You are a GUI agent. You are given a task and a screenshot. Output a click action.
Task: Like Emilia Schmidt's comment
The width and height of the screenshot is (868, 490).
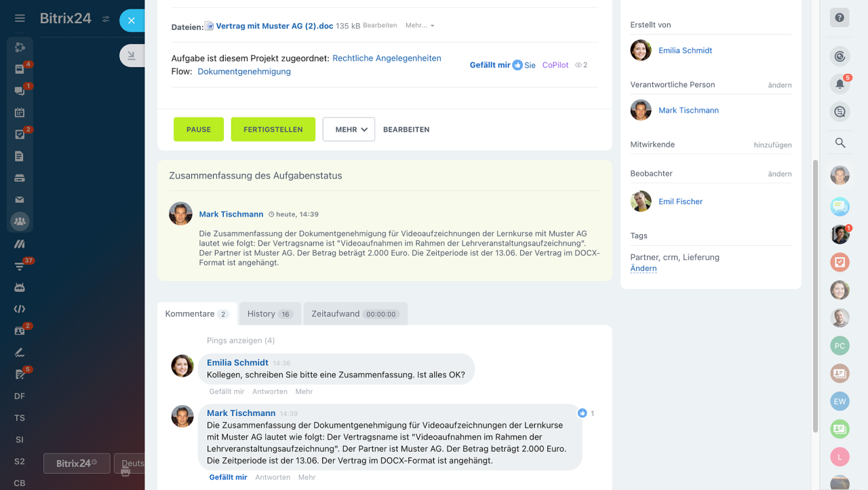click(226, 392)
